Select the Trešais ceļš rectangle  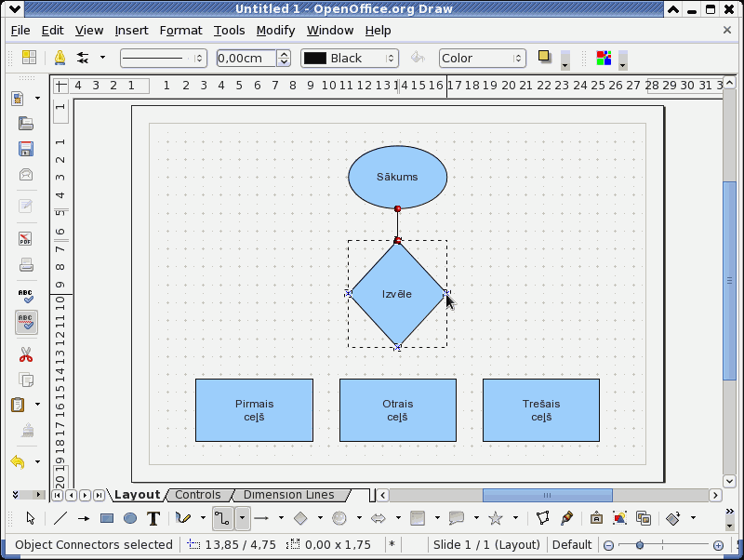[541, 410]
